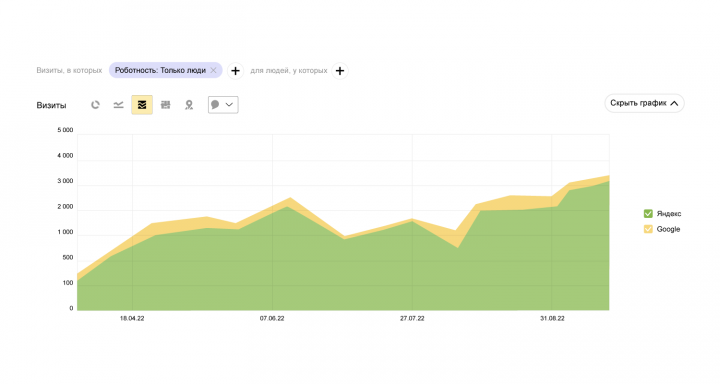720x384 pixels.
Task: Add a visit condition with plus button
Action: click(x=235, y=71)
